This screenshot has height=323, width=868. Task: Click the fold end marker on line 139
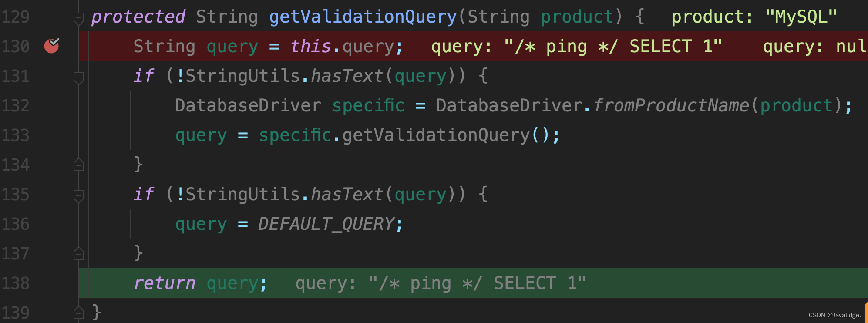coord(79,313)
